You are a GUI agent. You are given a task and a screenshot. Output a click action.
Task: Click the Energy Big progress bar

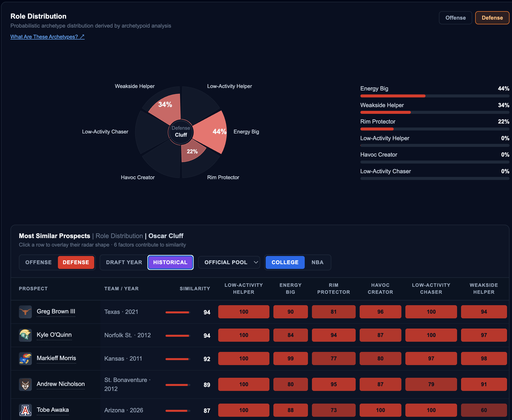435,96
